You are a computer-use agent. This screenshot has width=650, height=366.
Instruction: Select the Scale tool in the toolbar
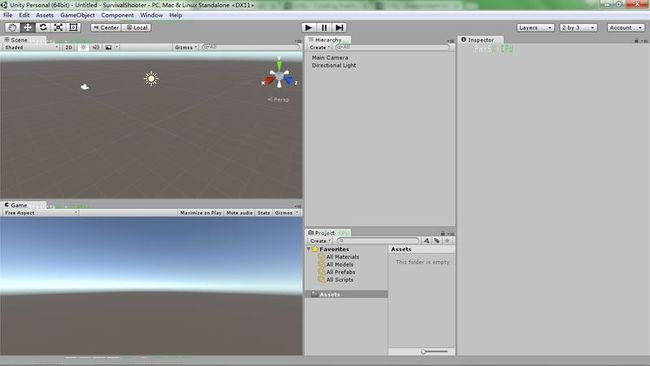pos(58,27)
